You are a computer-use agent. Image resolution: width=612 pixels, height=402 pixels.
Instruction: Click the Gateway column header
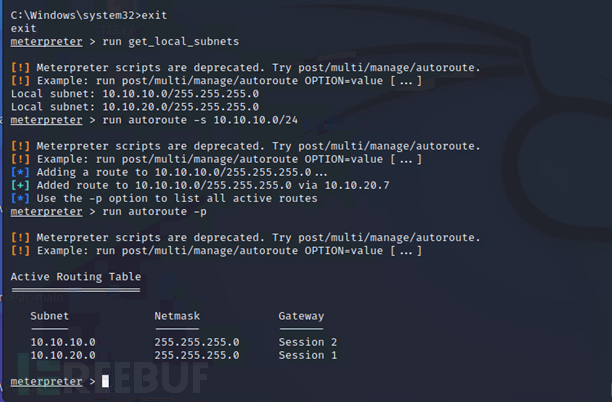[x=301, y=316]
